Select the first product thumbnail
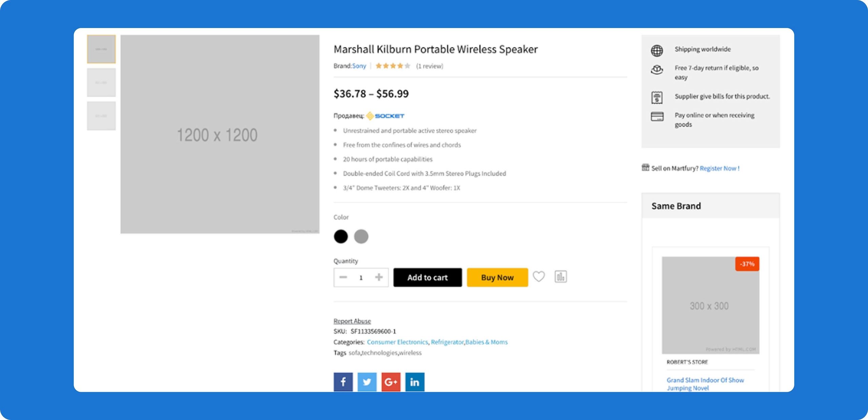Image resolution: width=868 pixels, height=420 pixels. 101,49
